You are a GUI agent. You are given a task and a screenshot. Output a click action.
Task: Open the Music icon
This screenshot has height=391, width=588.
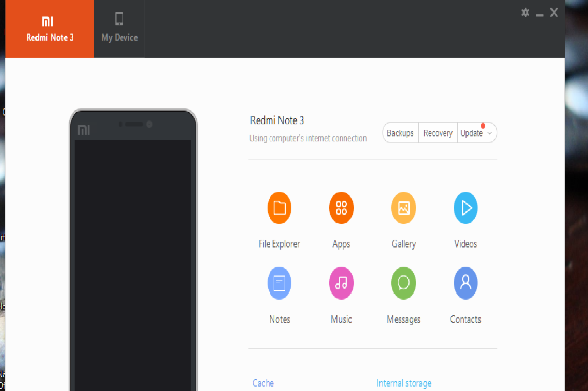coord(341,283)
